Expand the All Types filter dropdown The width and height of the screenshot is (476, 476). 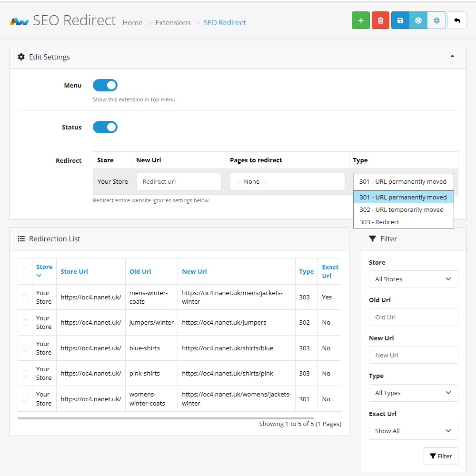point(413,393)
